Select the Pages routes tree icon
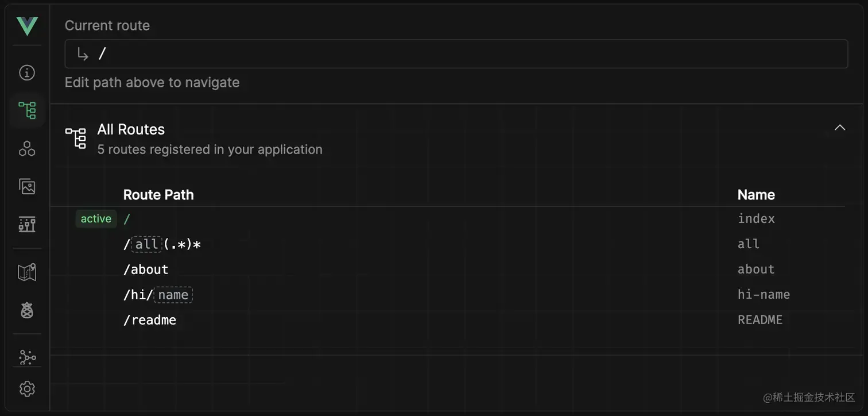This screenshot has width=868, height=416. pyautogui.click(x=27, y=110)
